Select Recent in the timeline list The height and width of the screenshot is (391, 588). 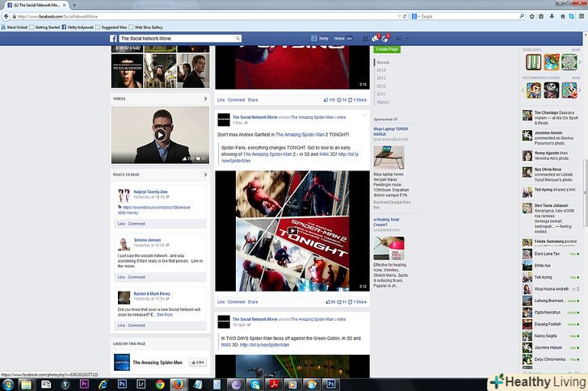tap(383, 62)
